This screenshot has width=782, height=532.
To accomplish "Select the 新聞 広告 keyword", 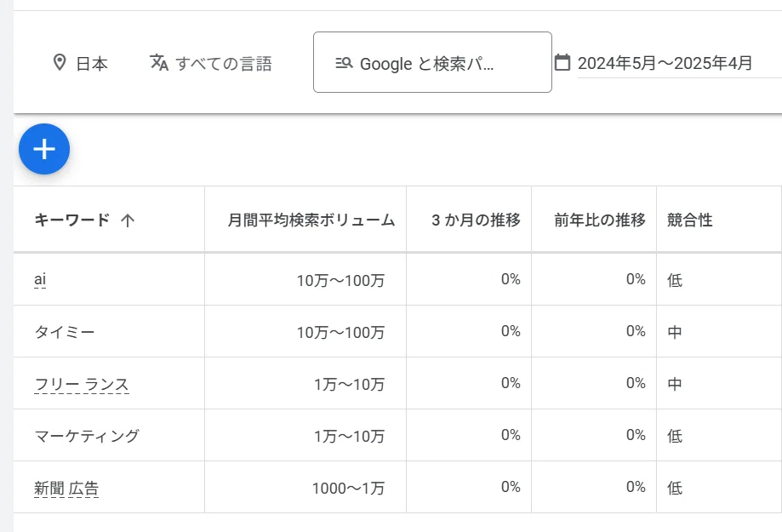I will [x=66, y=488].
